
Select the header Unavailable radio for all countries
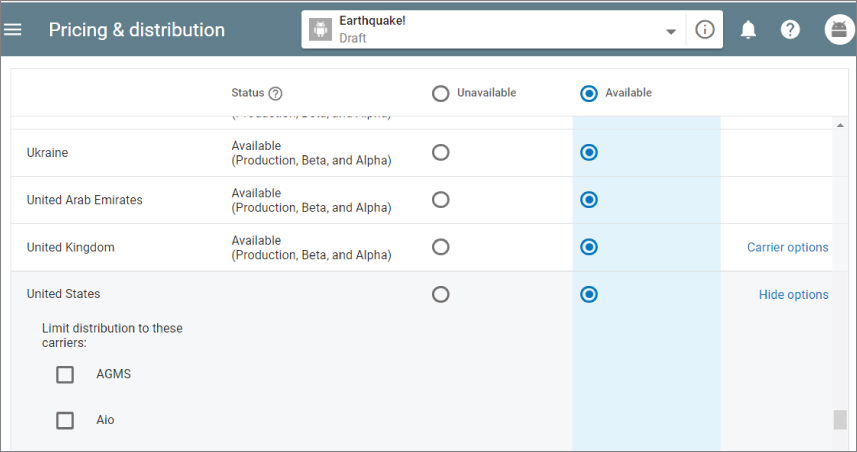[440, 93]
